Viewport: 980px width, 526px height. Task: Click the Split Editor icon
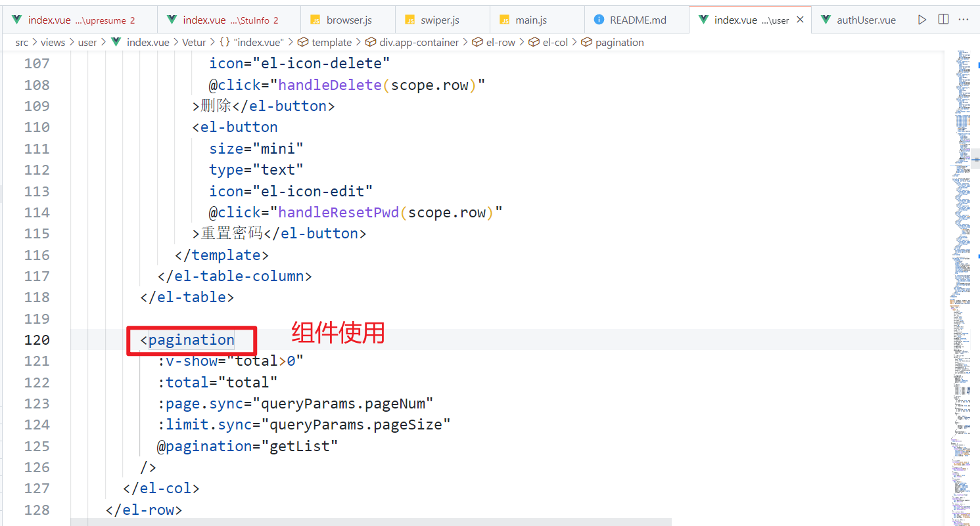943,20
